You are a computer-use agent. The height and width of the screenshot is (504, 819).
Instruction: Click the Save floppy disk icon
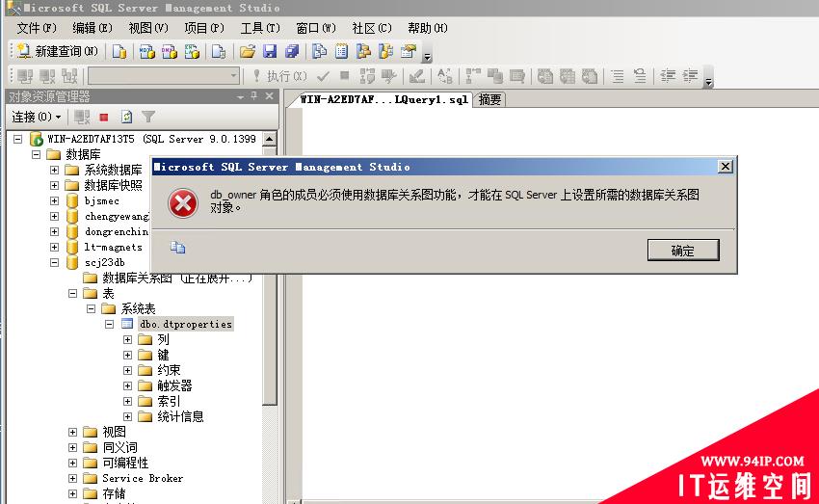point(270,51)
